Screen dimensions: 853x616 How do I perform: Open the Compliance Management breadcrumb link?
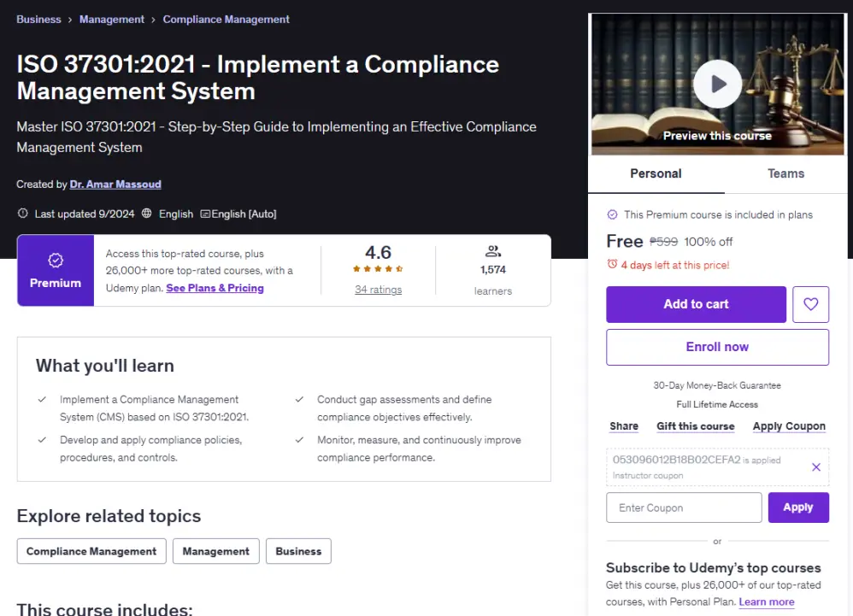click(226, 20)
